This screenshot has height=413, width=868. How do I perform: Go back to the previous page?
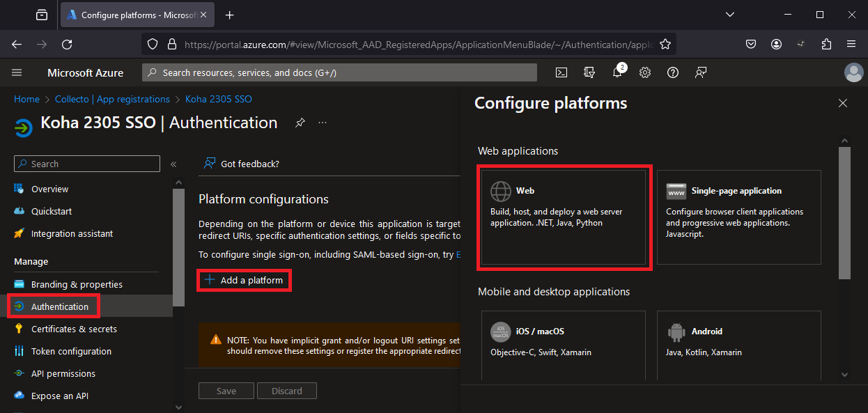coord(17,44)
